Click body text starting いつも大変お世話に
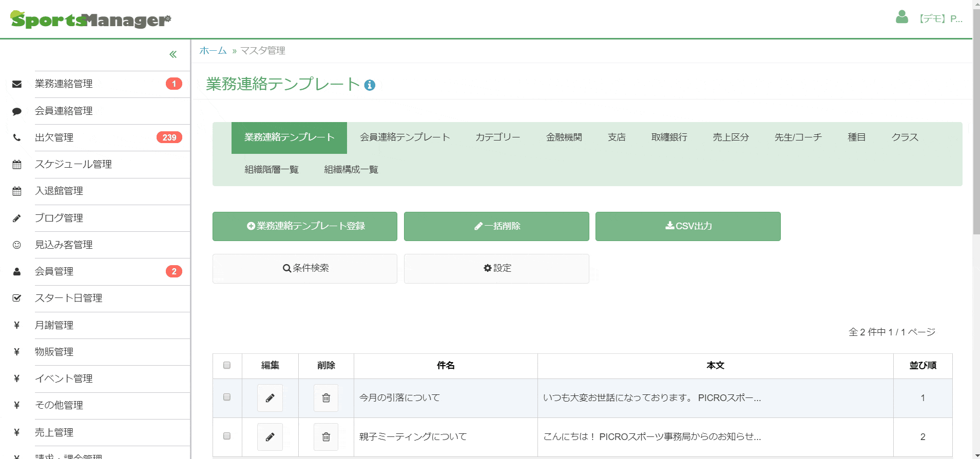The width and height of the screenshot is (980, 459). (652, 398)
